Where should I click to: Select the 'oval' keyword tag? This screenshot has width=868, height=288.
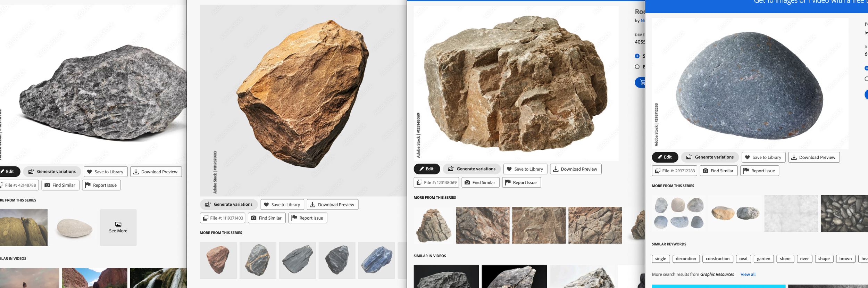pos(743,259)
